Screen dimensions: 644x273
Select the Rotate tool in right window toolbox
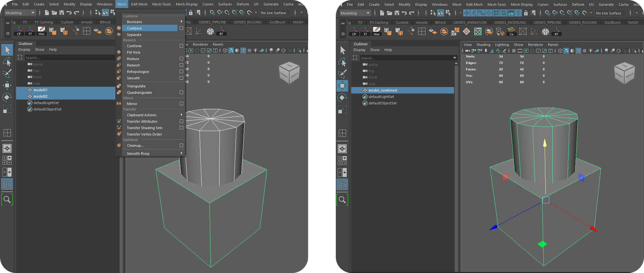[342, 97]
